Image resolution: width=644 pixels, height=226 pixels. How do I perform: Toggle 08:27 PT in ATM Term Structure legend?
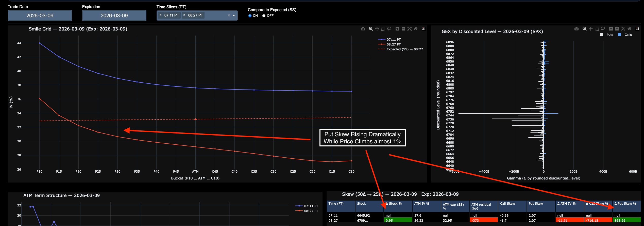click(307, 211)
